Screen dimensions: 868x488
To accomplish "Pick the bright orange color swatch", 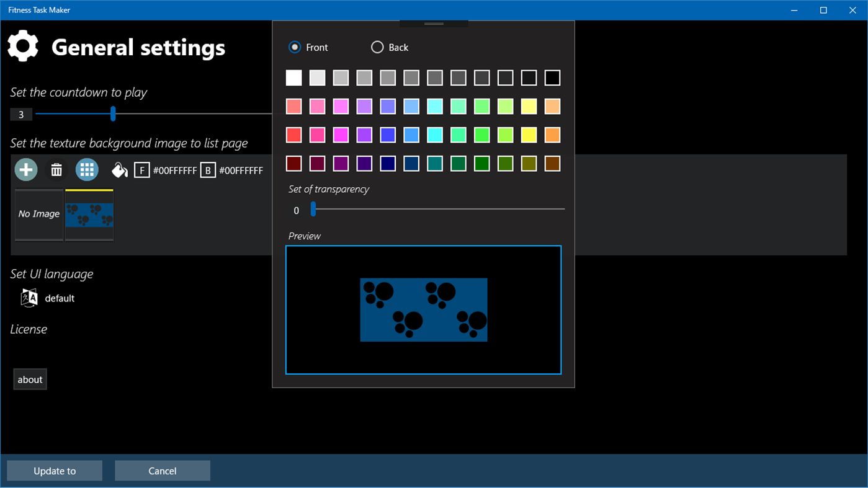I will [552, 135].
